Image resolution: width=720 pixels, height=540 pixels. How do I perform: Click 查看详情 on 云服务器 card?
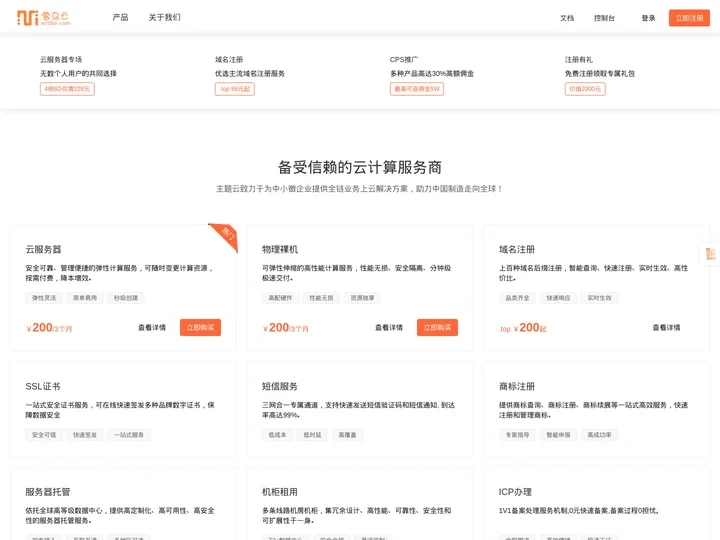(x=152, y=327)
